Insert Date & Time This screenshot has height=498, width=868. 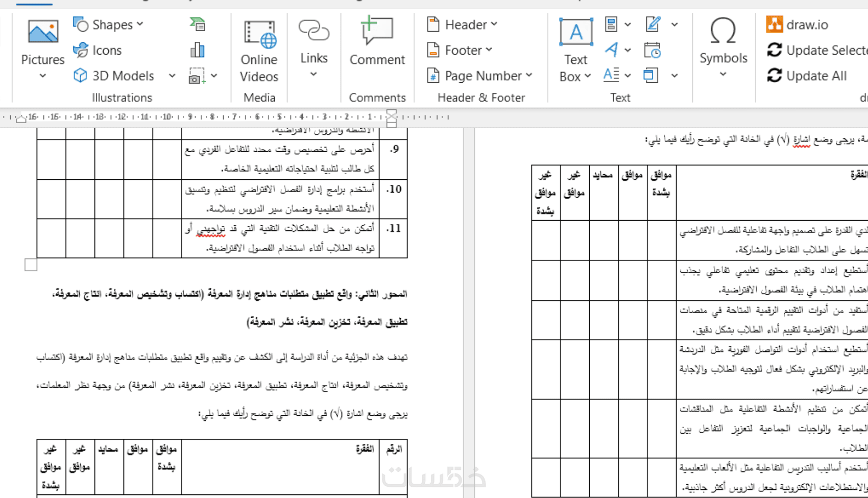pos(652,50)
